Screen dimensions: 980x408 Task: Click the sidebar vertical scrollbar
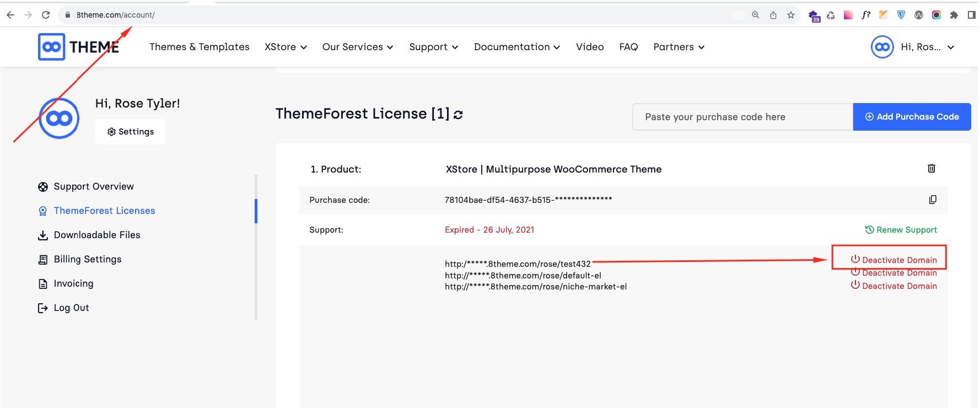(x=256, y=247)
